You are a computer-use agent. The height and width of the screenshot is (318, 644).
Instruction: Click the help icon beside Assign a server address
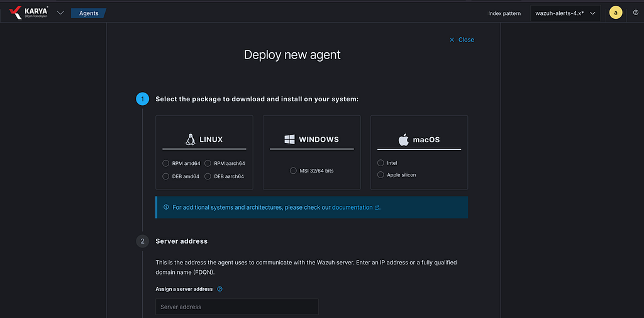219,289
